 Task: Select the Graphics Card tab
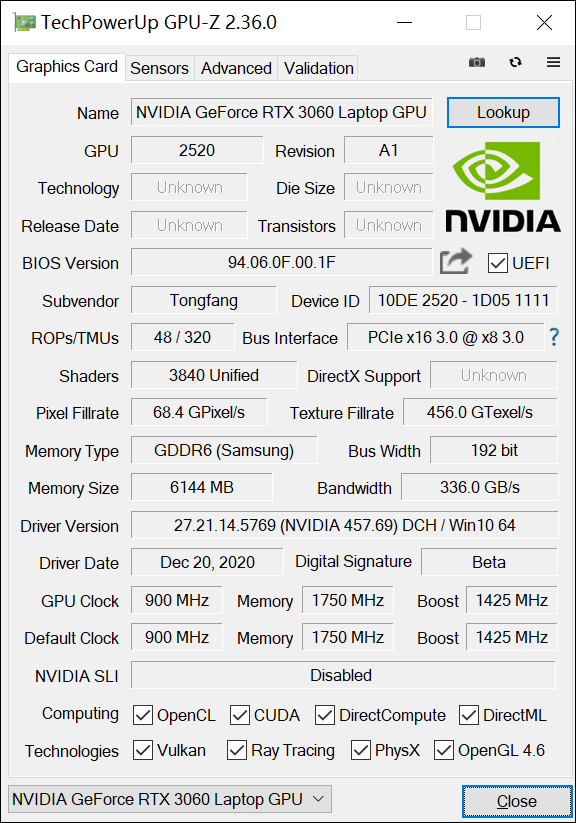66,67
